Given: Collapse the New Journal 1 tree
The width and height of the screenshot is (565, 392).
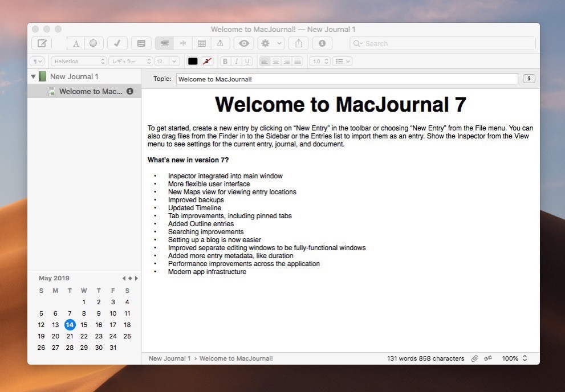Looking at the screenshot, I should 34,76.
